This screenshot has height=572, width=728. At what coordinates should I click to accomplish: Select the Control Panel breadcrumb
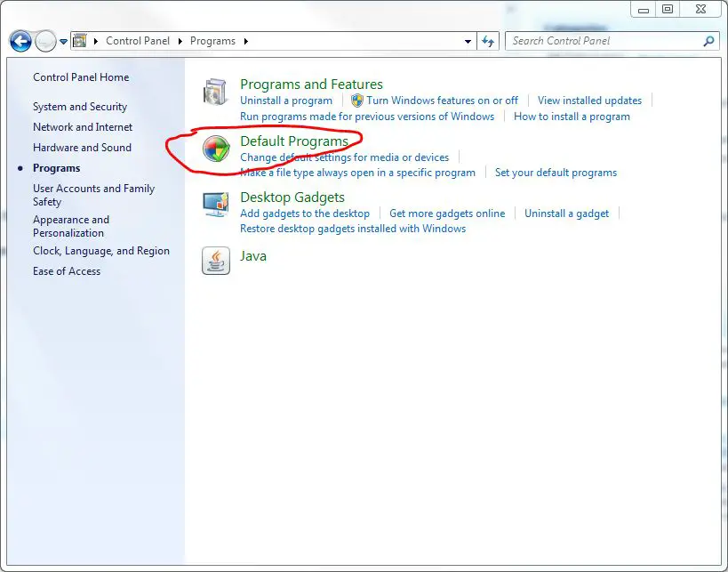tap(138, 41)
